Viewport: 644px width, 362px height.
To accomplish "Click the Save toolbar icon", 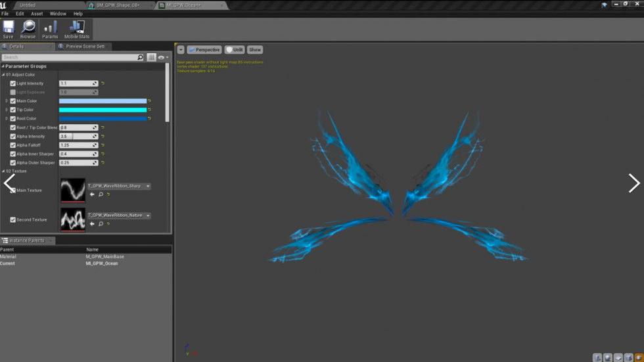I will [x=8, y=29].
